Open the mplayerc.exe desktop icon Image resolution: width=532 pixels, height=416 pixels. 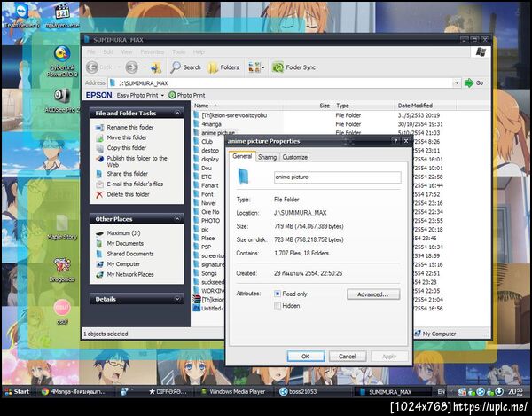(62, 15)
